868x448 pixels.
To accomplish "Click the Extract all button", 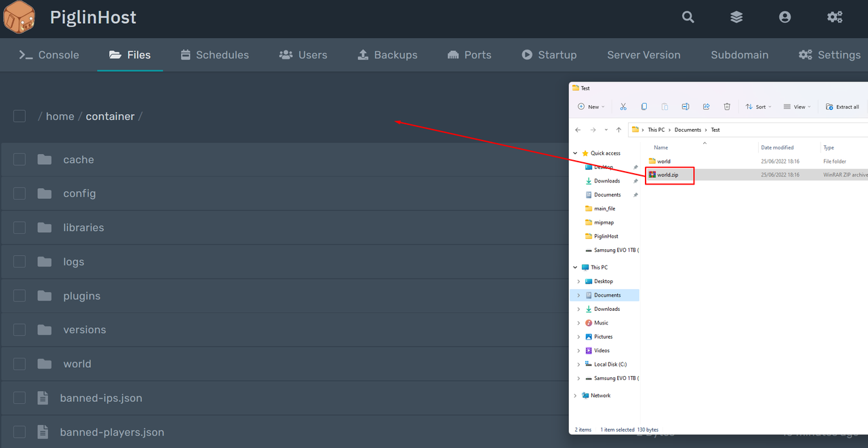I will (842, 107).
